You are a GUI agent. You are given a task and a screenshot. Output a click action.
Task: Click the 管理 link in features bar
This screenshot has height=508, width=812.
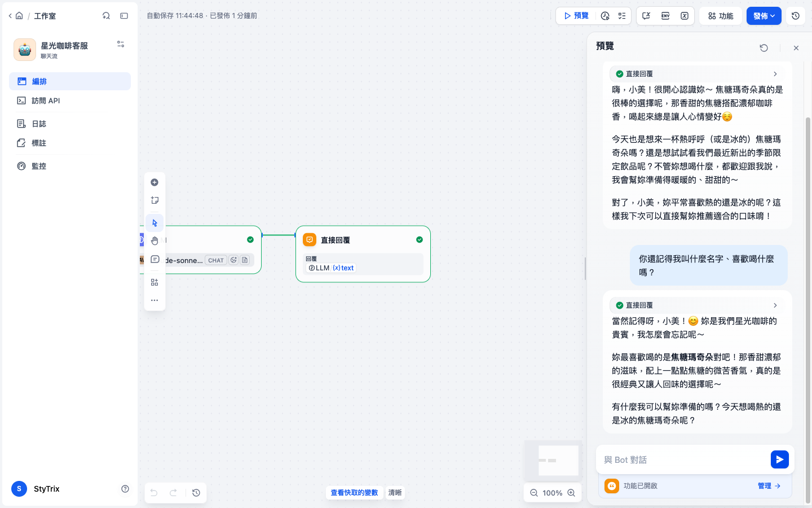[x=769, y=485]
